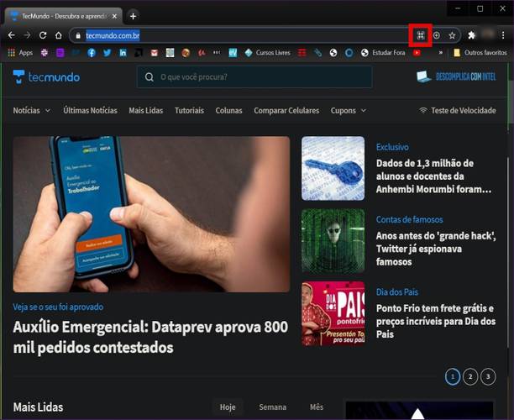
Task: Open the Estudar Fora bookmark
Action: pyautogui.click(x=383, y=52)
